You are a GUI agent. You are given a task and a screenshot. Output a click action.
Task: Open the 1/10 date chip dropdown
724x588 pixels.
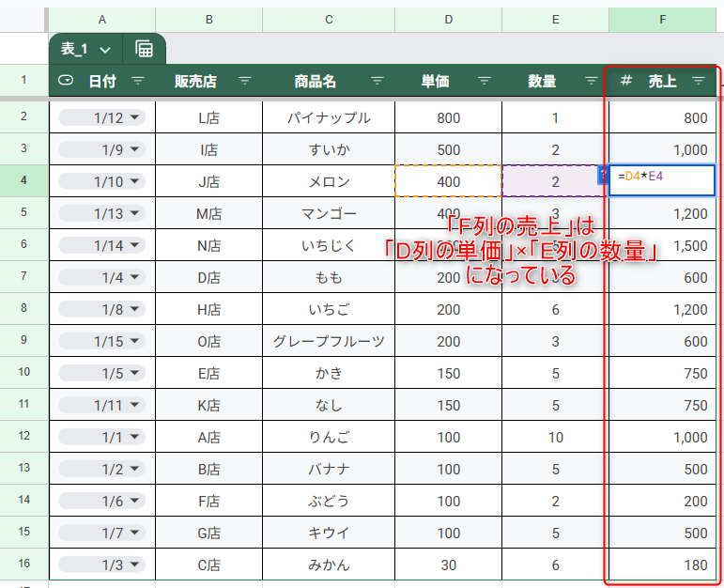pos(135,181)
